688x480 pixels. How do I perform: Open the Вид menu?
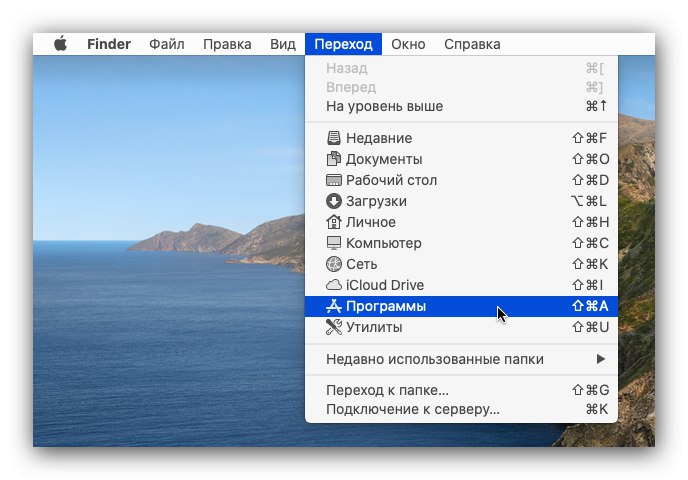pos(283,44)
